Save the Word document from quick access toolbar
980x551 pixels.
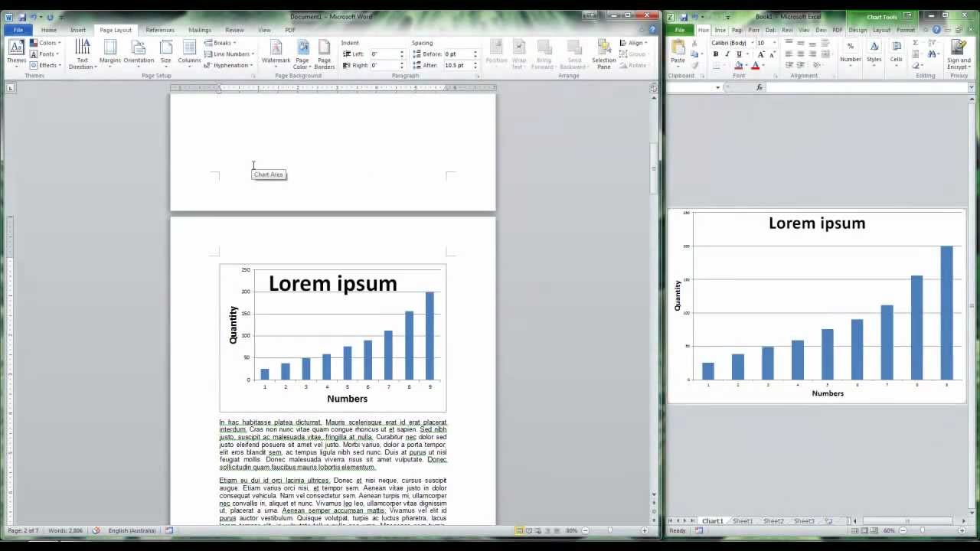tap(22, 17)
